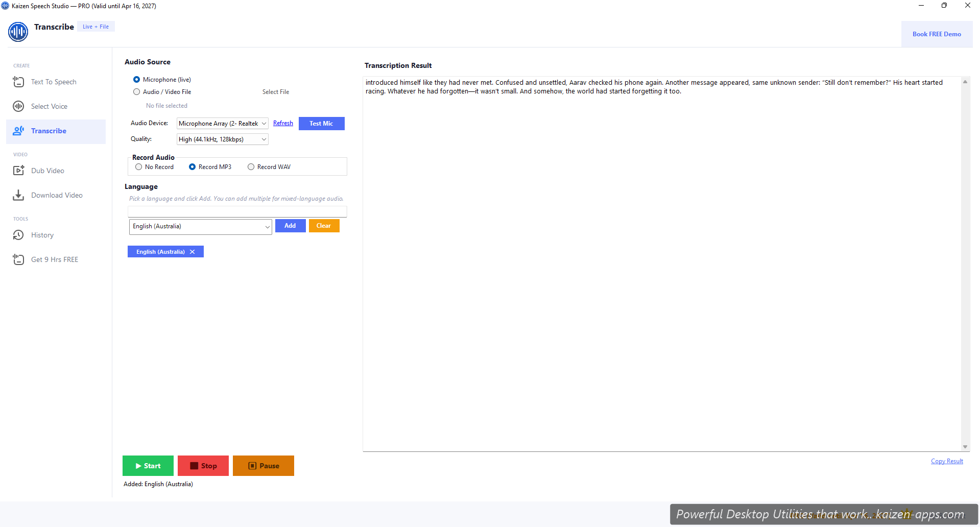This screenshot has width=980, height=527.
Task: Click the Kaizen Speech Studio logo
Action: click(18, 32)
